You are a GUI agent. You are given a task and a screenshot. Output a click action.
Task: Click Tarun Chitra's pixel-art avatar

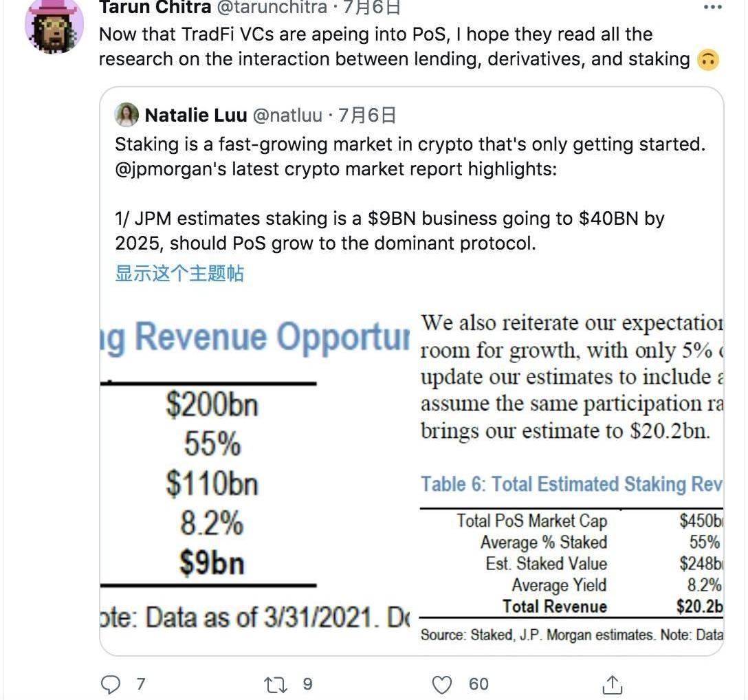coord(54,25)
